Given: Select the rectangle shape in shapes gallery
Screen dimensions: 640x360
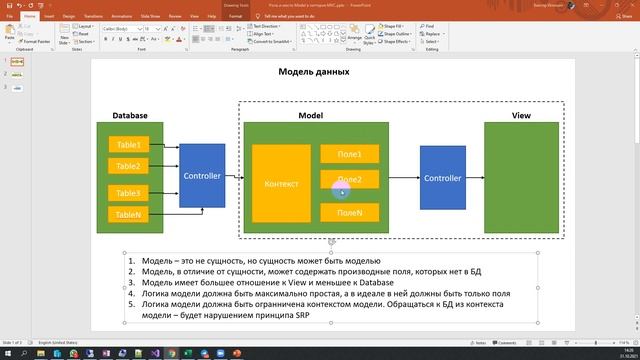Looking at the screenshot, I should 323,27.
